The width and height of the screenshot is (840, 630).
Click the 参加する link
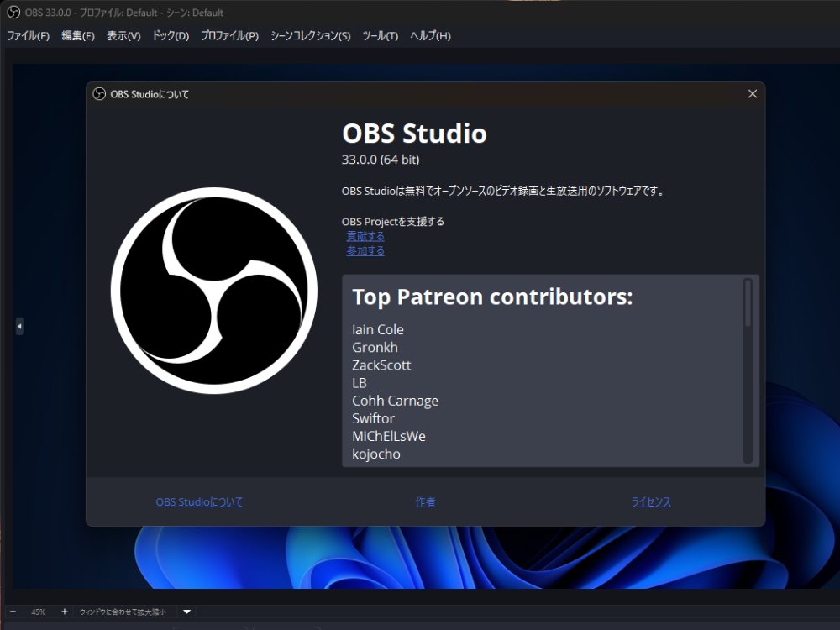click(x=365, y=250)
